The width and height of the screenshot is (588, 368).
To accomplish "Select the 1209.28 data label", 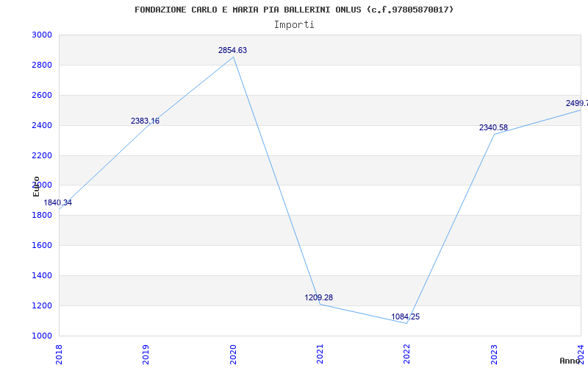I will 319,298.
